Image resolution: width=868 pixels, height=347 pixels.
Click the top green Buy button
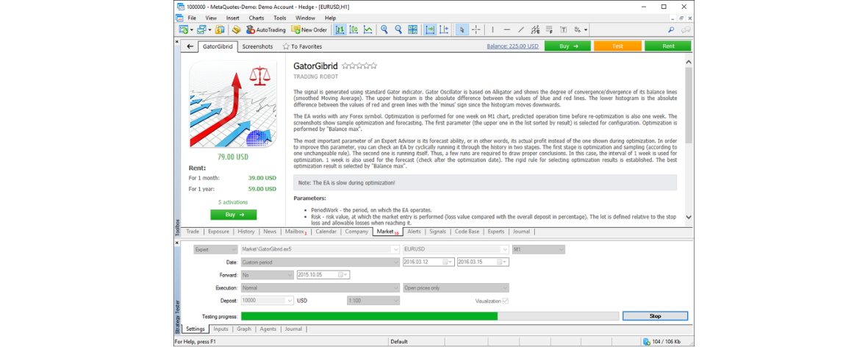point(567,46)
